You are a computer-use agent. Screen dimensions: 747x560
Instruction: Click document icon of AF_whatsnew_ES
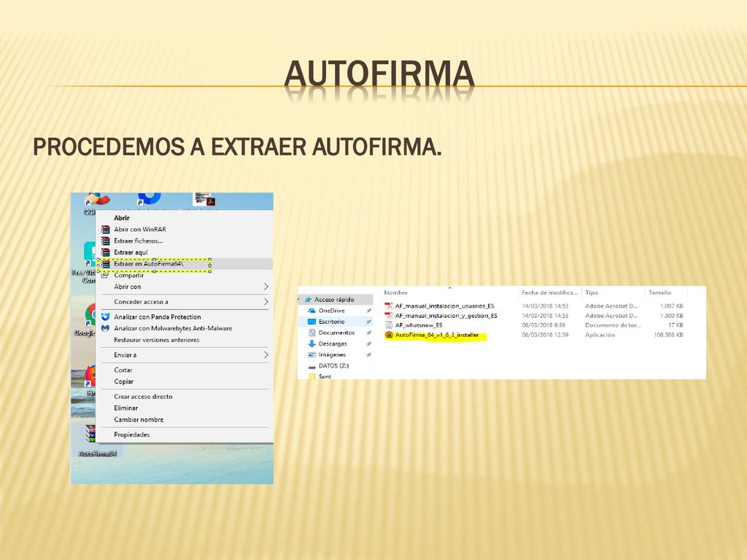tap(388, 324)
